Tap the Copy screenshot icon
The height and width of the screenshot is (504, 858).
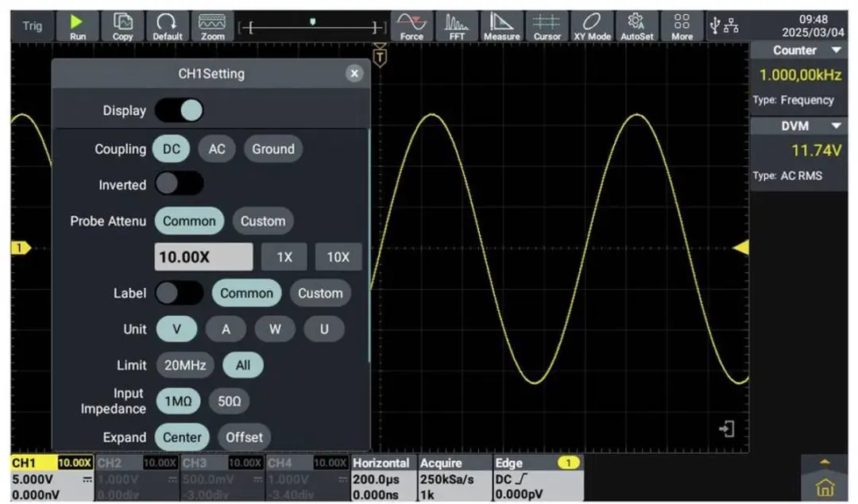coord(122,26)
